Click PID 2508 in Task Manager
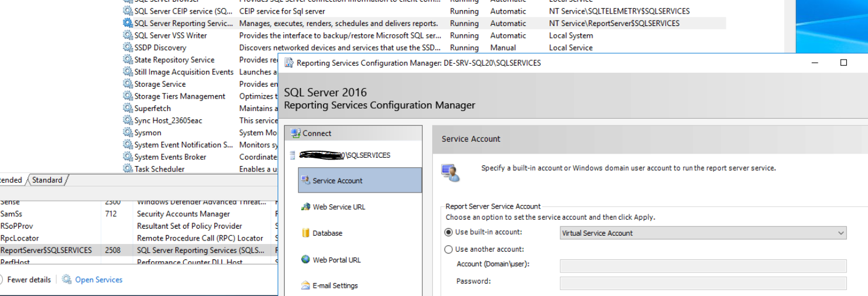 coord(113,250)
